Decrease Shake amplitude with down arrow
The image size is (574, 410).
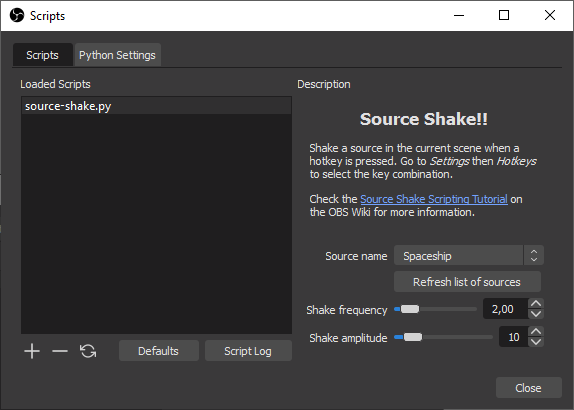point(536,342)
